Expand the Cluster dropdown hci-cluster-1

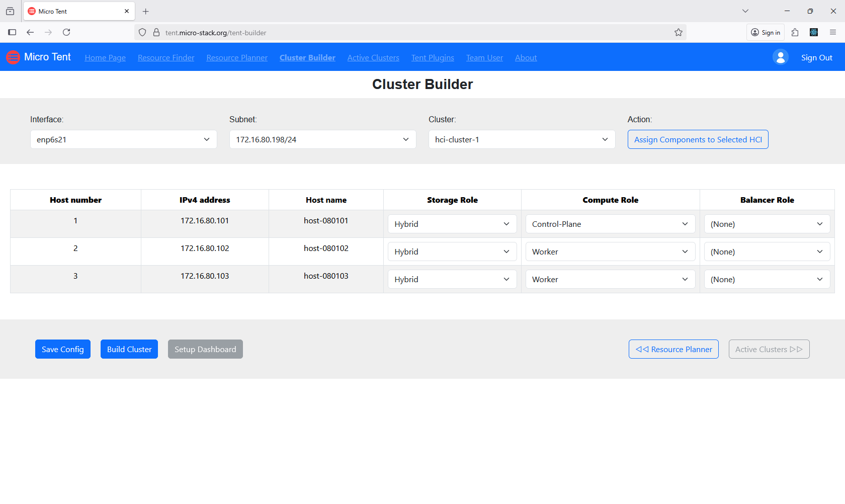point(521,139)
